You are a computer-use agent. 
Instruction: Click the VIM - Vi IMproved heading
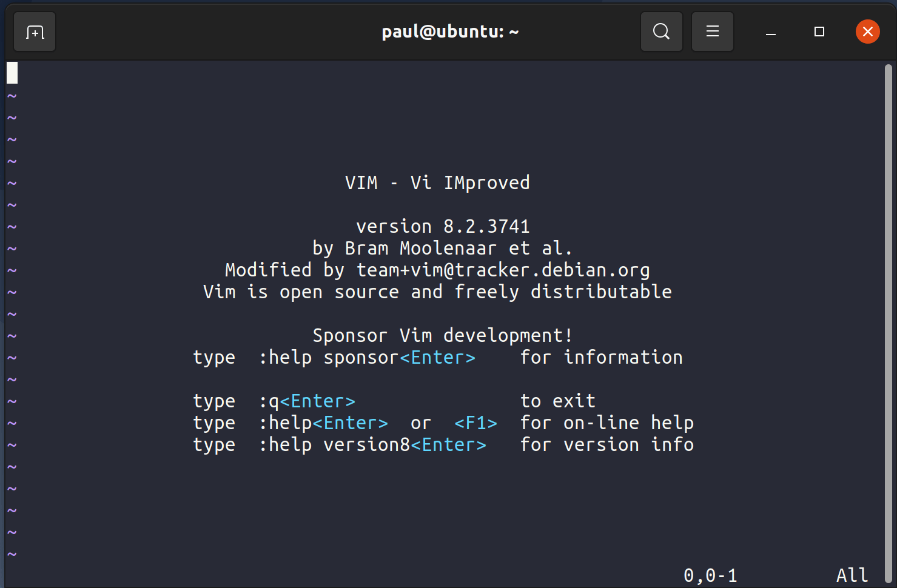(437, 182)
